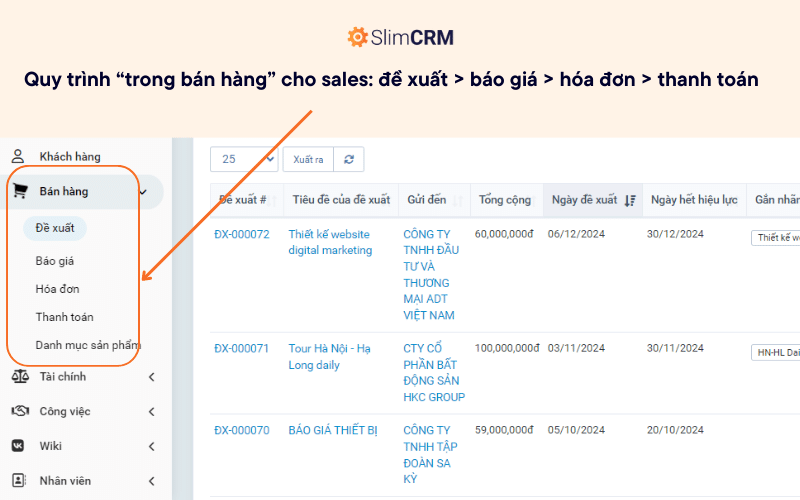The width and height of the screenshot is (800, 500).
Task: Click the Công việc handshake icon
Action: 20,411
